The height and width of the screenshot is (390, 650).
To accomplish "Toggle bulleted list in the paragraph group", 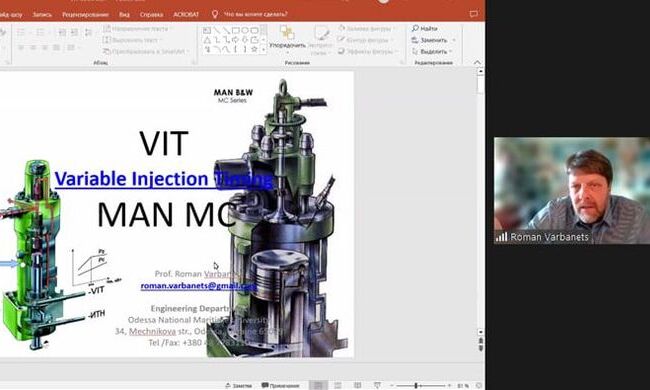I will click(x=22, y=32).
